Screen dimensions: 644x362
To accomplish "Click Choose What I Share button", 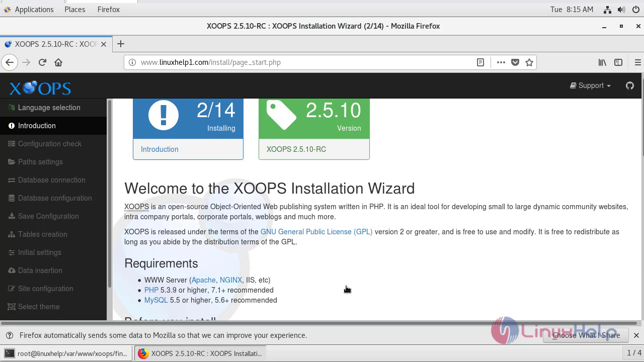I will 586,335.
